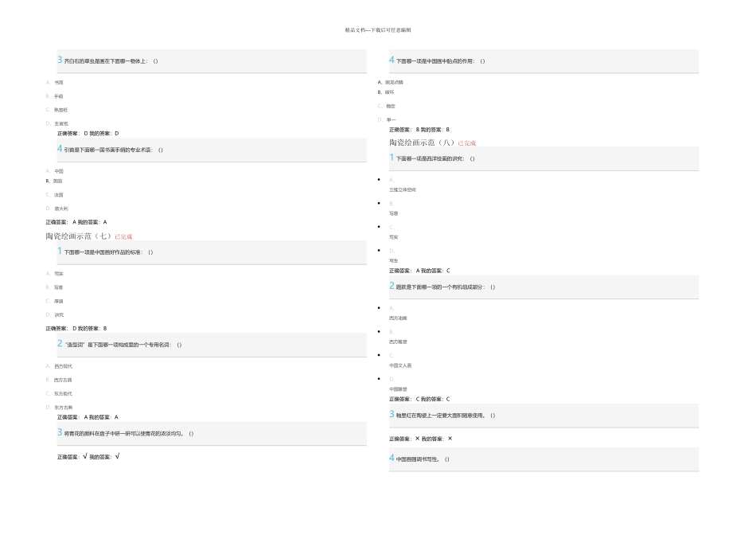Click red 已完成 status beside 陶瓷绘画示范（七）
The image size is (756, 535).
point(123,236)
